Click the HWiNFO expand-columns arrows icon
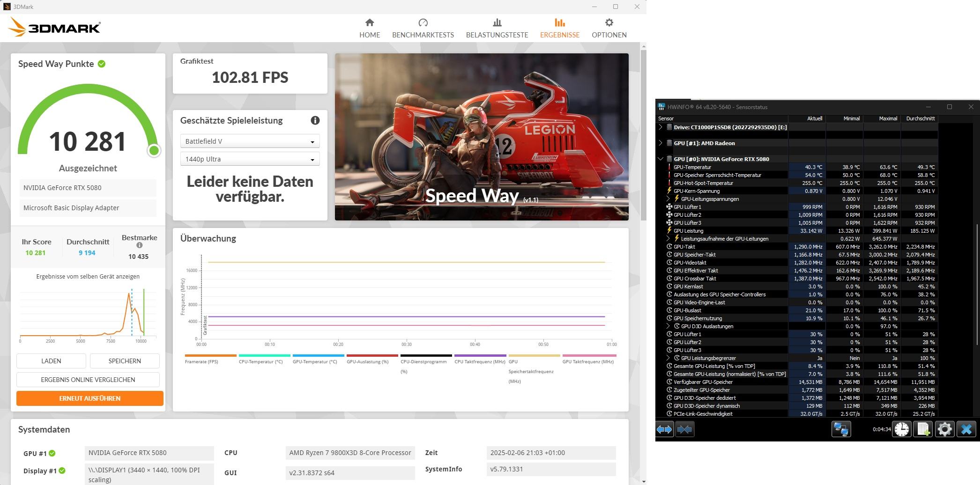 [664, 429]
